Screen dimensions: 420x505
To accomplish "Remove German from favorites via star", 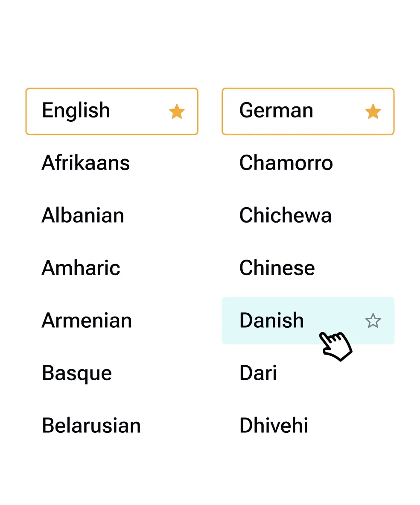I will click(373, 112).
